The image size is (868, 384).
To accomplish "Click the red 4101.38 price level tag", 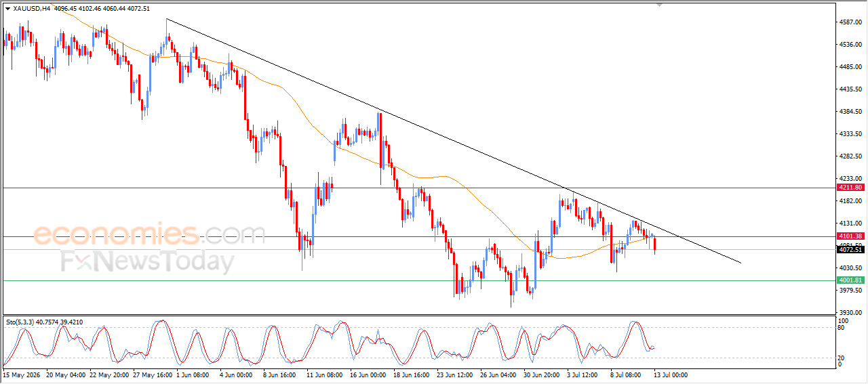I will click(850, 236).
